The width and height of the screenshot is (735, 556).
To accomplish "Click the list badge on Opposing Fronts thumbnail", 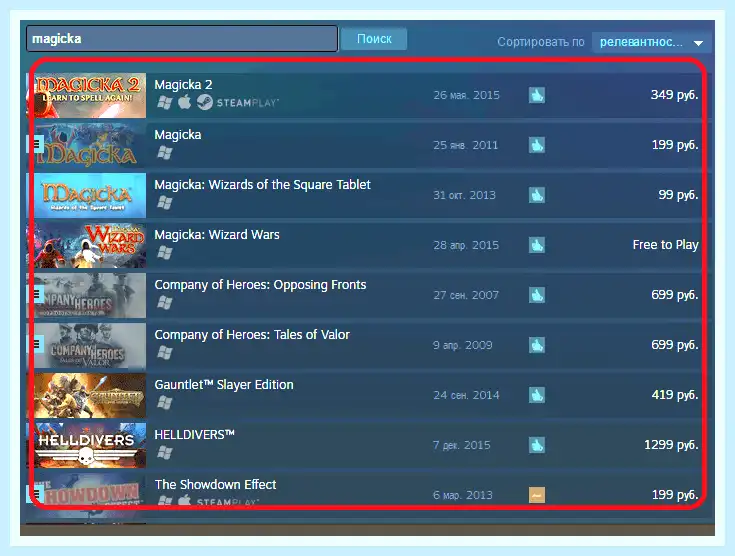I will [36, 294].
